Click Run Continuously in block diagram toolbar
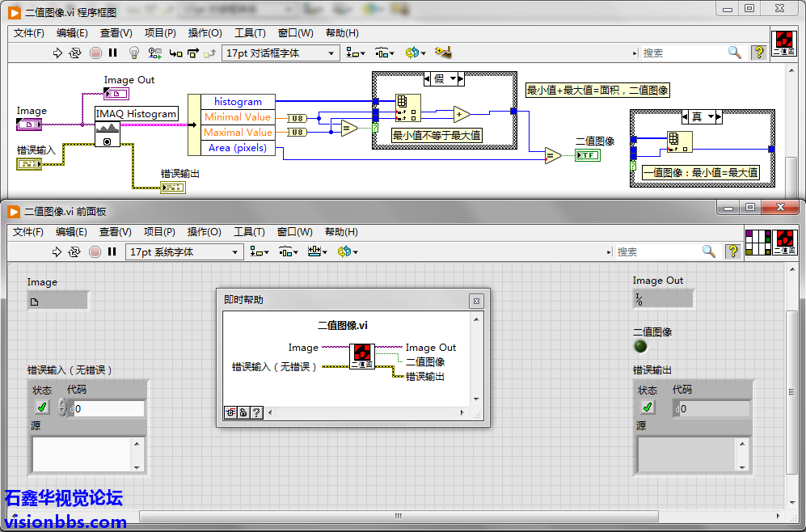The height and width of the screenshot is (532, 806). (x=75, y=53)
